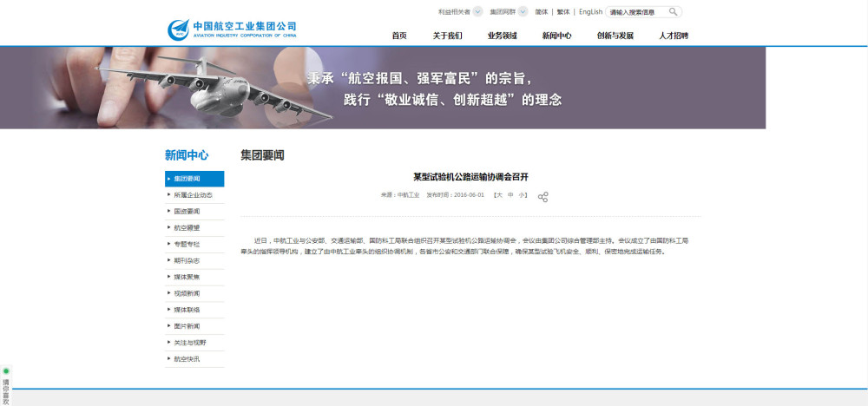Switch site language to English

point(590,11)
